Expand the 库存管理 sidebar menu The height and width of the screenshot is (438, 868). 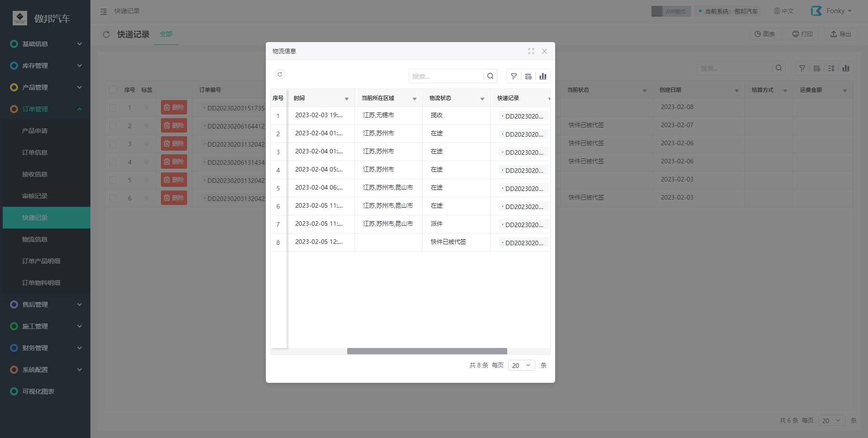(x=45, y=66)
